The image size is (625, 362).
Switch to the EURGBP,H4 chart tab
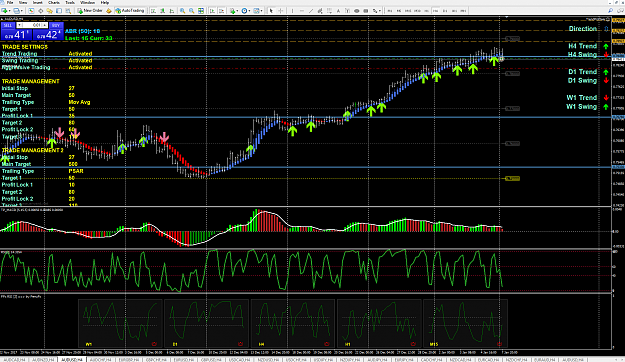(130, 360)
